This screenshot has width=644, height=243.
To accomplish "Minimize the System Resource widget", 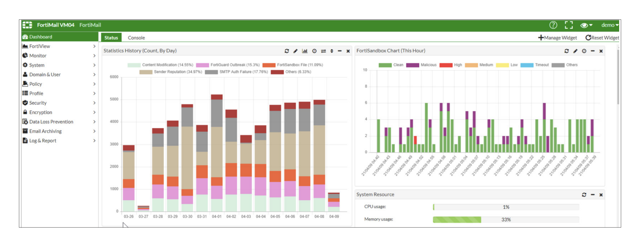I will coord(593,195).
